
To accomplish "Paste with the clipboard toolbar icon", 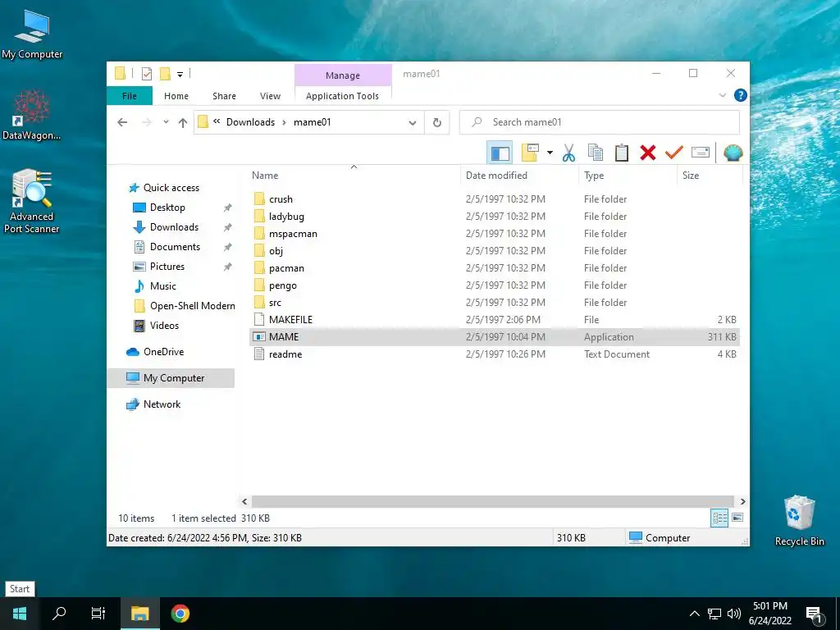I will click(622, 153).
